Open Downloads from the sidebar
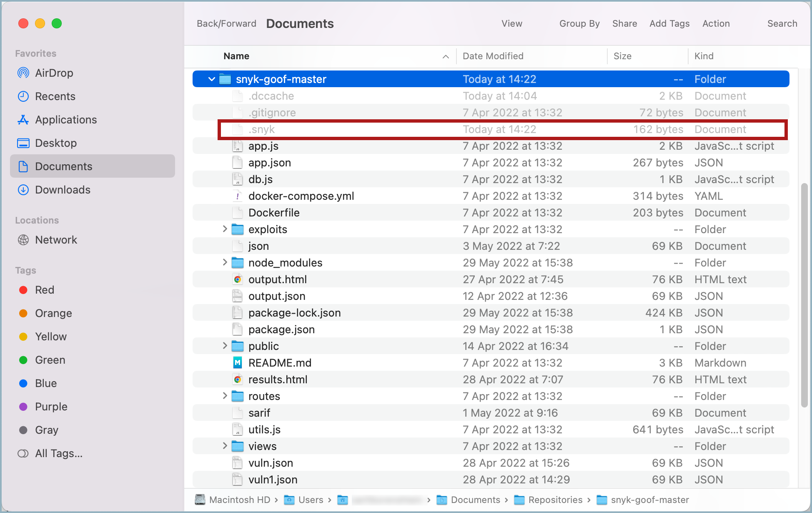This screenshot has height=513, width=812. tap(63, 190)
